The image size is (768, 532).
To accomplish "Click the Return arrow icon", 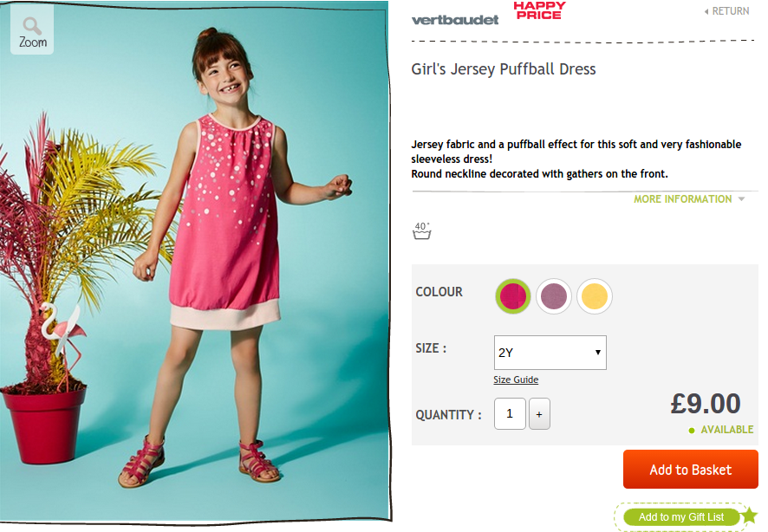I will (706, 11).
